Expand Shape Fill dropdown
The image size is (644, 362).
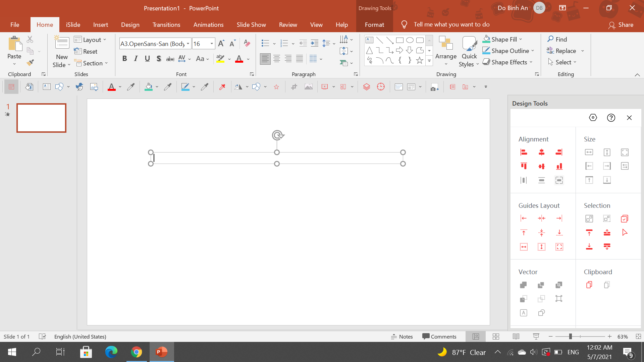[521, 39]
